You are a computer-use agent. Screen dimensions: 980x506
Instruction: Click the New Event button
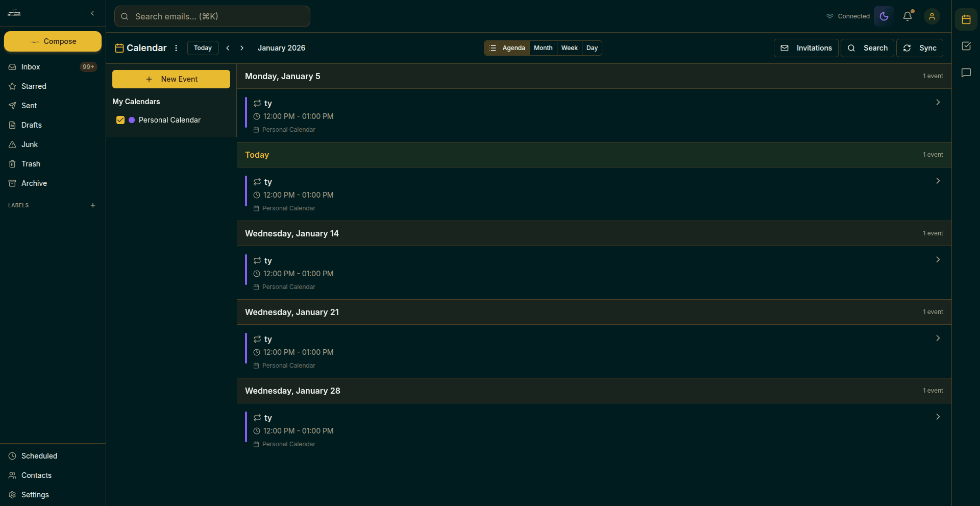pyautogui.click(x=171, y=79)
